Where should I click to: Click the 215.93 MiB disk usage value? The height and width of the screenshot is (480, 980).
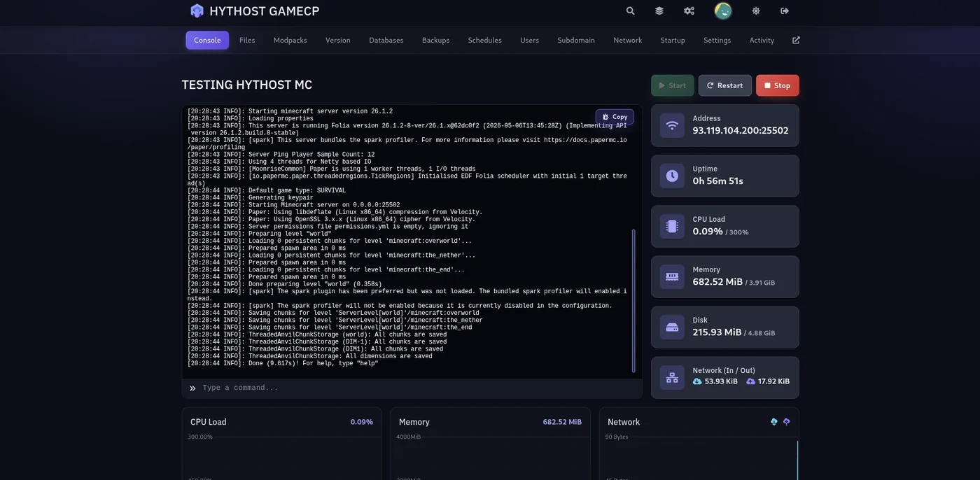pyautogui.click(x=717, y=332)
